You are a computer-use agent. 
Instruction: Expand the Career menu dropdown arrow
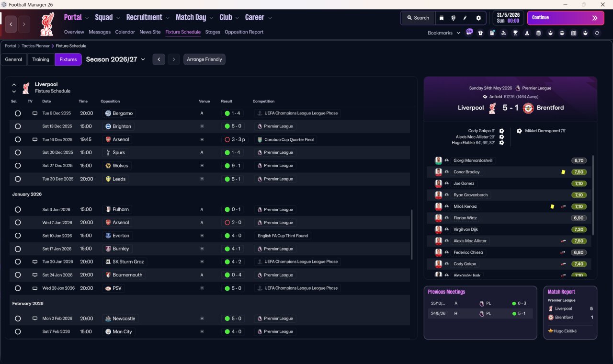[270, 18]
